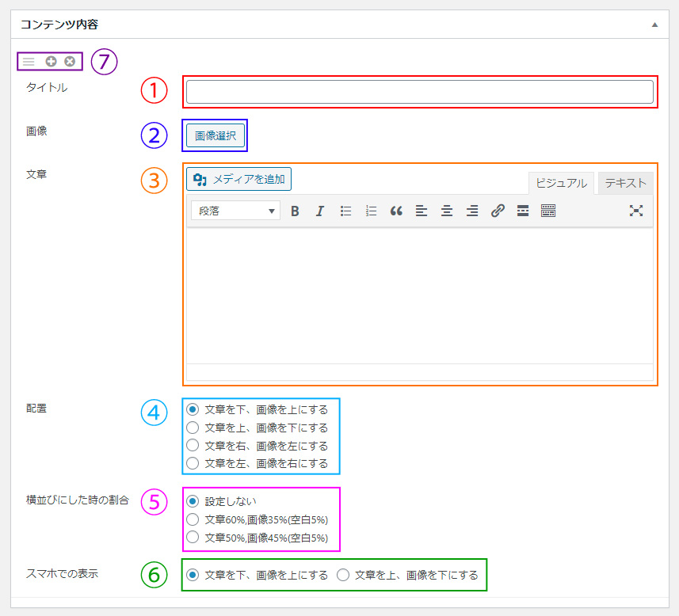Screen dimensions: 679x616
Task: Switch to the ビジュアル tab
Action: coord(561,183)
